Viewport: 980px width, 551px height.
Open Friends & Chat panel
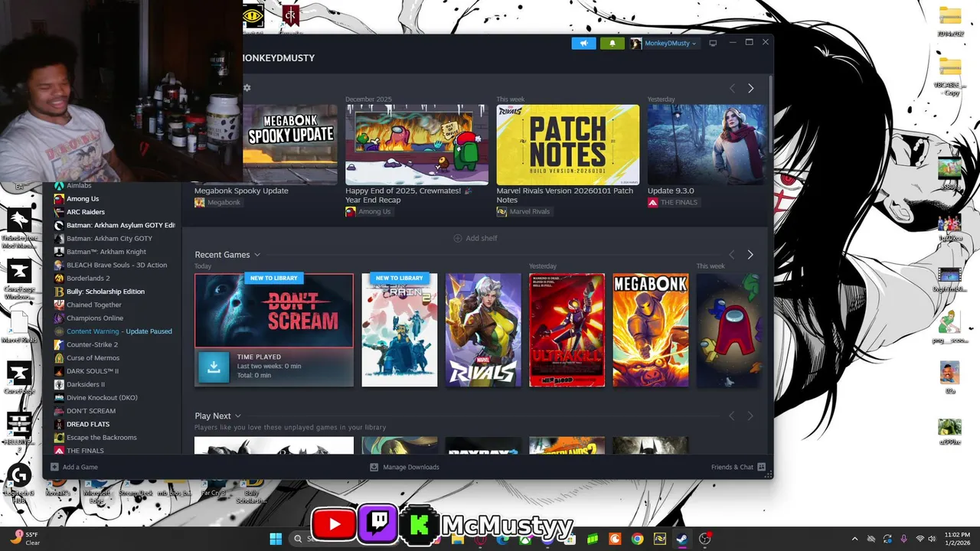pos(737,467)
